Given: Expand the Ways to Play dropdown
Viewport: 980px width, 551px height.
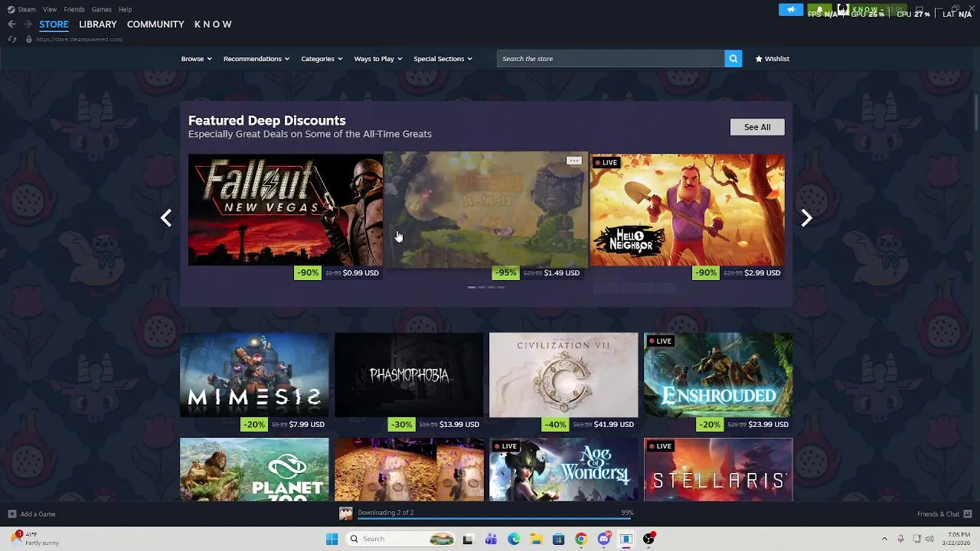Looking at the screenshot, I should [378, 59].
